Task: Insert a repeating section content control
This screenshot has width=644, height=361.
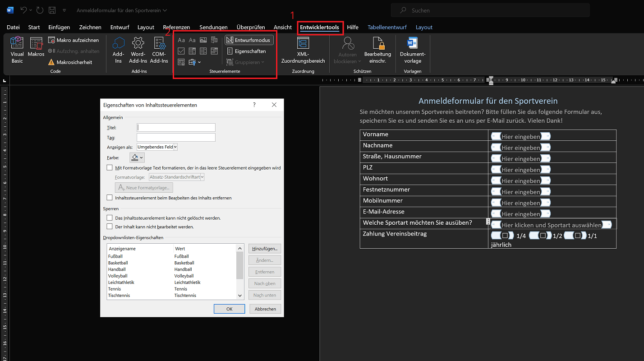Action: [181, 62]
